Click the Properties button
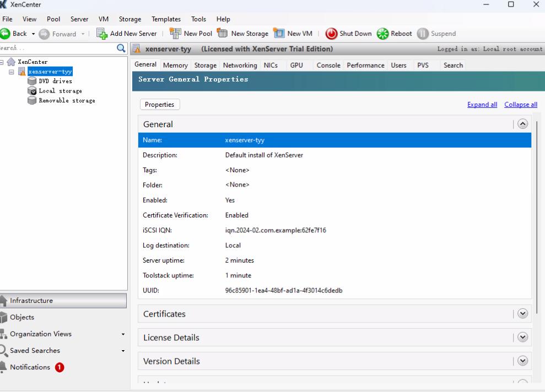The width and height of the screenshot is (545, 392). pyautogui.click(x=160, y=105)
